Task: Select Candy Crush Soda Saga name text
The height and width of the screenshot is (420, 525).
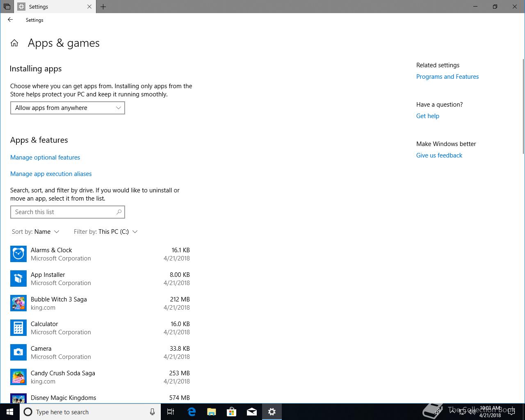Action: click(x=63, y=373)
